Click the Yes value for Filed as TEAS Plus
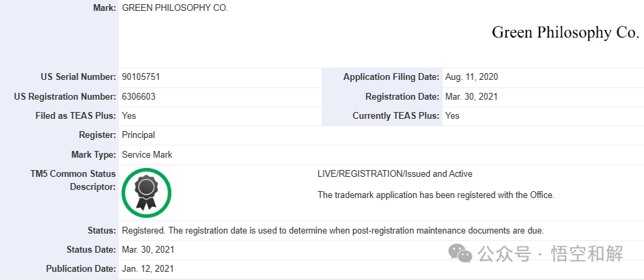Screen dimensions: 644x280 pos(128,116)
